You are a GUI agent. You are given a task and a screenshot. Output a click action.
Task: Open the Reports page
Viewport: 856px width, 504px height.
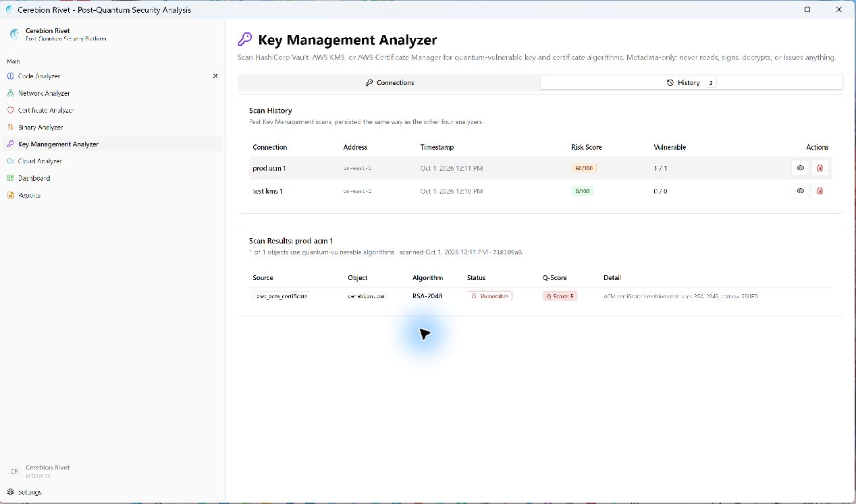112,195
